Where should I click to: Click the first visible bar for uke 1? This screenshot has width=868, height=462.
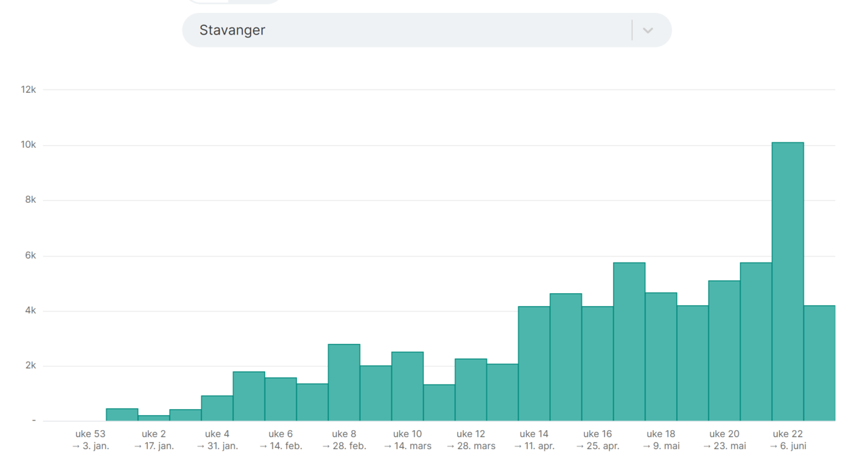(x=122, y=415)
